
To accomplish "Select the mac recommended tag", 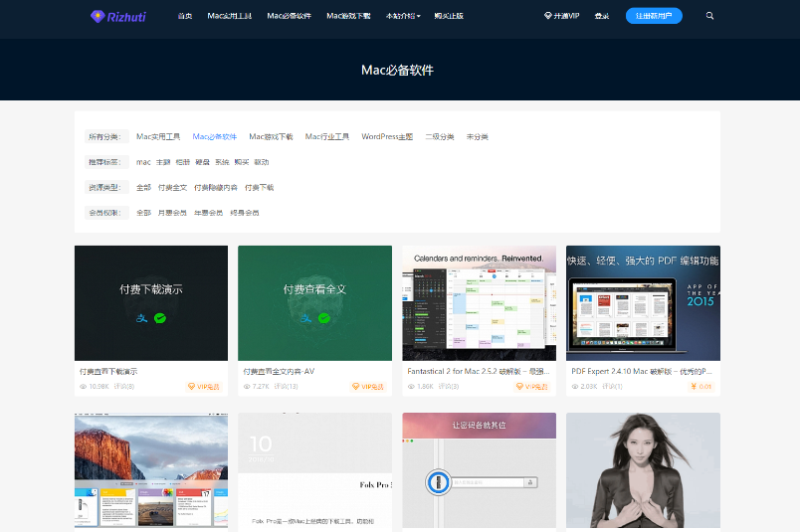I will pyautogui.click(x=143, y=162).
